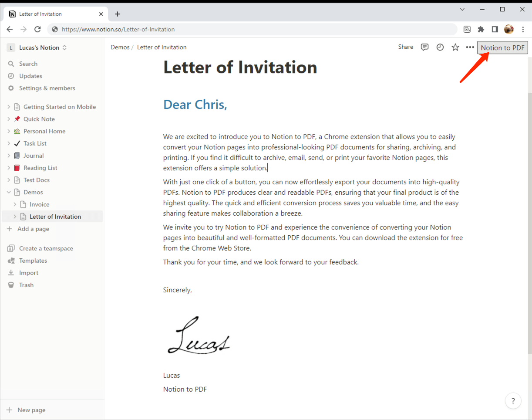Open the Chrome extensions puzzle icon
This screenshot has width=532, height=420.
[481, 29]
